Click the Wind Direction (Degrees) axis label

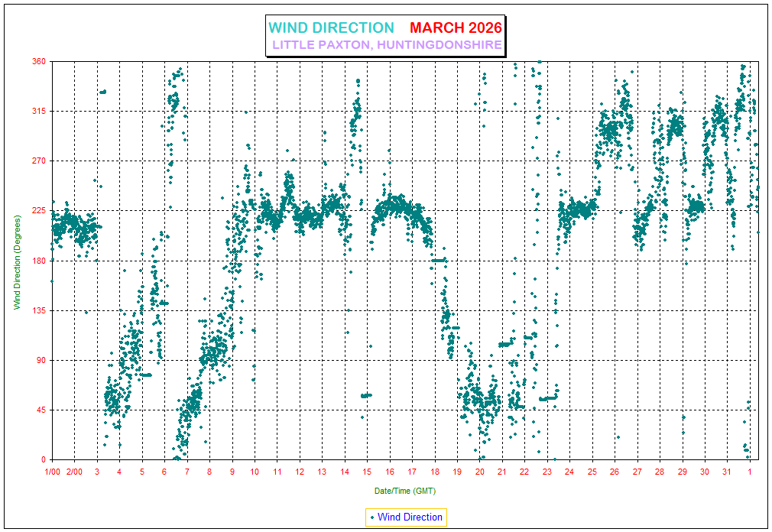pyautogui.click(x=17, y=261)
